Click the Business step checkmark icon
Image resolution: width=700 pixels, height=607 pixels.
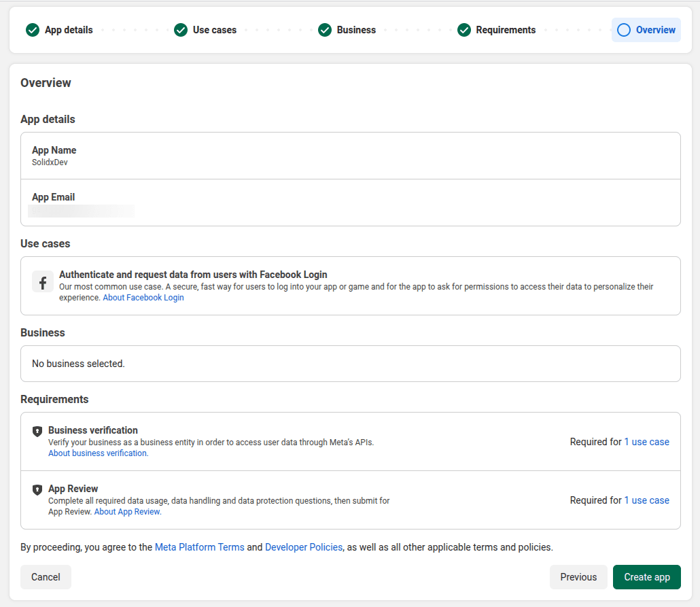[x=325, y=30]
